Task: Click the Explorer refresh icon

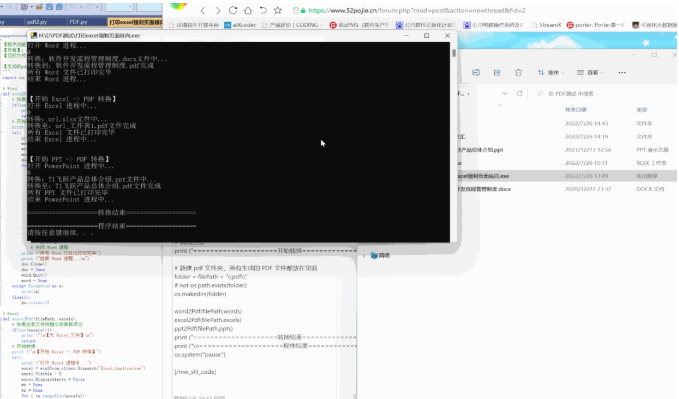Action: 519,94
